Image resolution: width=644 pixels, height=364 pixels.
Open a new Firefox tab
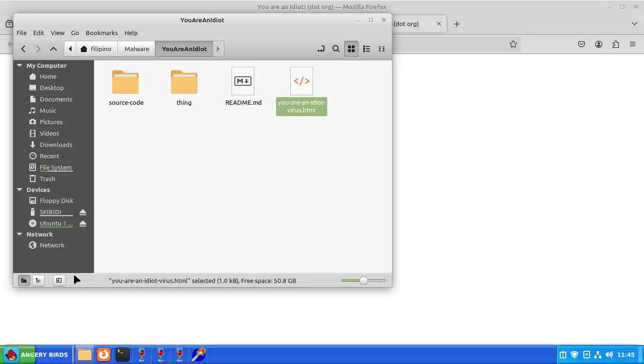coord(456,24)
